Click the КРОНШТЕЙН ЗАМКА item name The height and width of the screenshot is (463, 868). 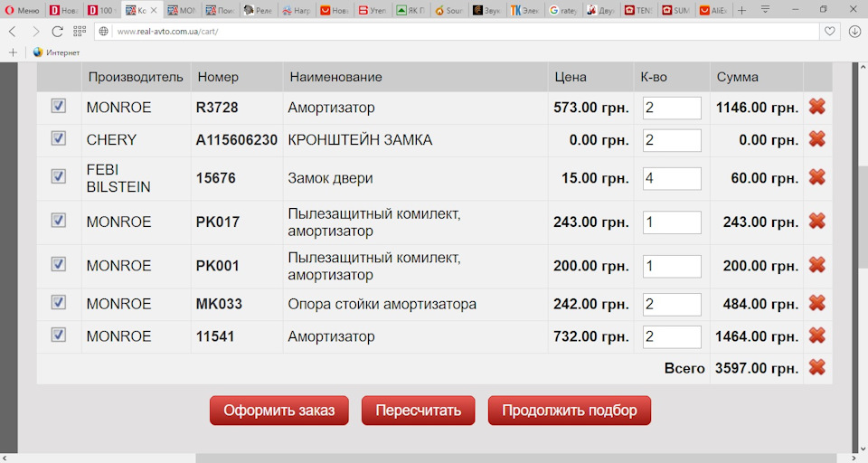[360, 140]
